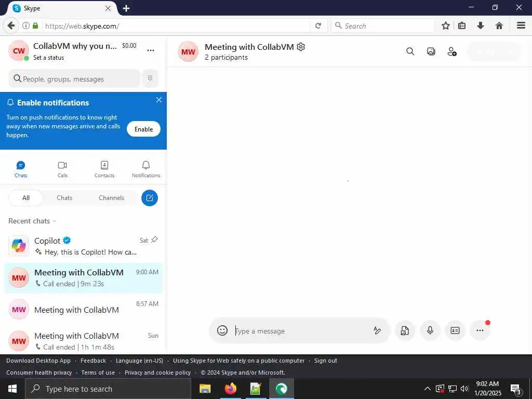Open the Feedback link
This screenshot has width=532, height=399.
click(x=94, y=361)
